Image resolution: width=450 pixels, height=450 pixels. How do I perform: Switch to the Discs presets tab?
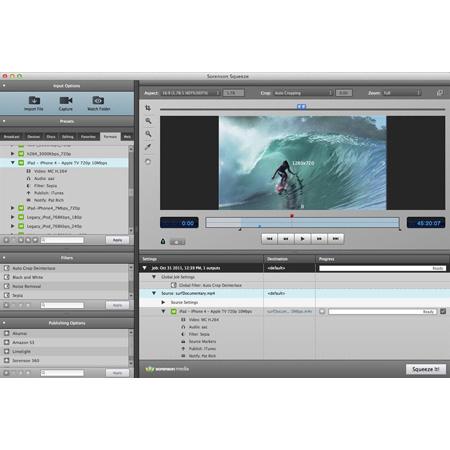[x=51, y=137]
